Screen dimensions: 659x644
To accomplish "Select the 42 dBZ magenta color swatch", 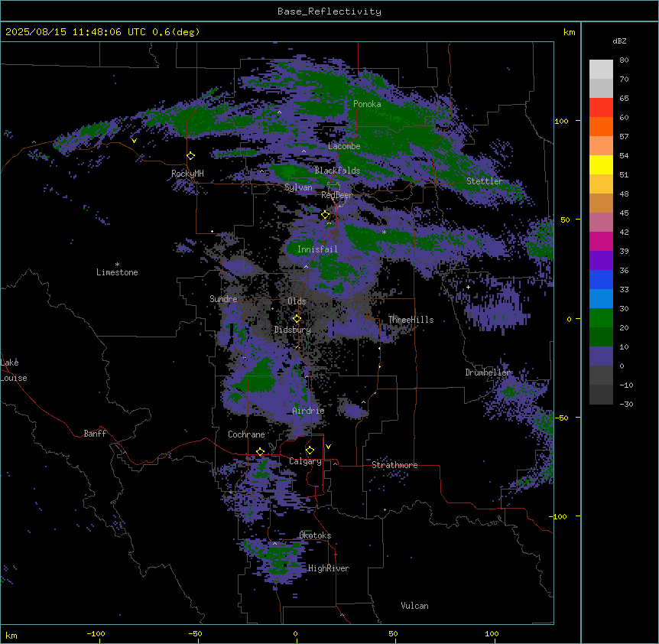I will coord(601,241).
